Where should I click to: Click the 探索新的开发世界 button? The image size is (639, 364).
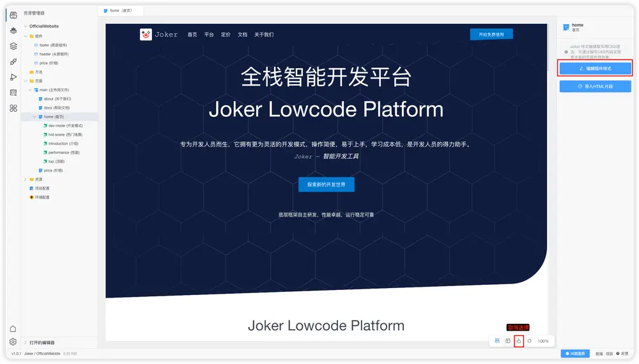[x=327, y=185]
